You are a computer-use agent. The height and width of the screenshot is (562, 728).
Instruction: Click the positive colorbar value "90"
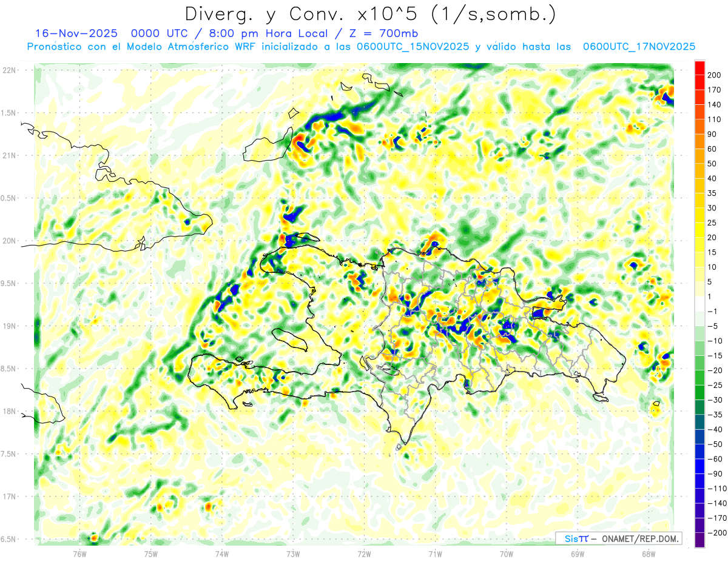pos(712,135)
